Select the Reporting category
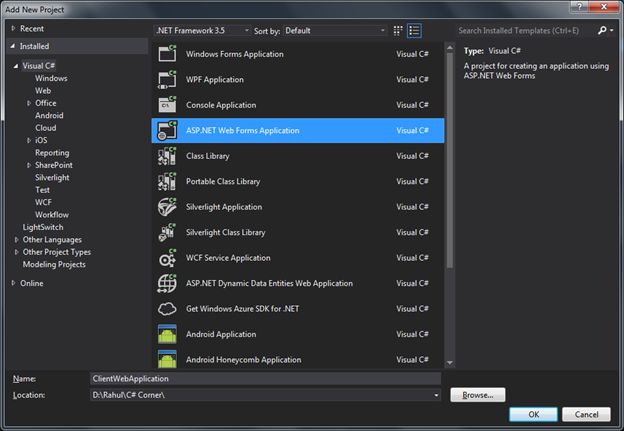The image size is (624, 431). pyautogui.click(x=52, y=153)
